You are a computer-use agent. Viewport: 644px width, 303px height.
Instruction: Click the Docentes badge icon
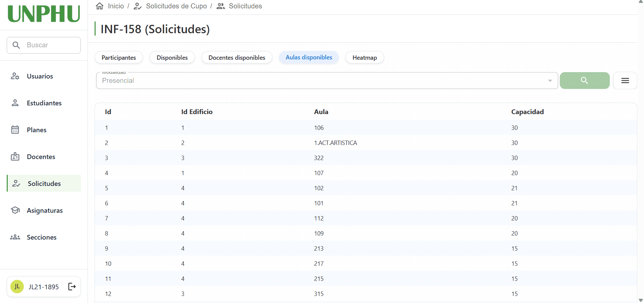(15, 156)
